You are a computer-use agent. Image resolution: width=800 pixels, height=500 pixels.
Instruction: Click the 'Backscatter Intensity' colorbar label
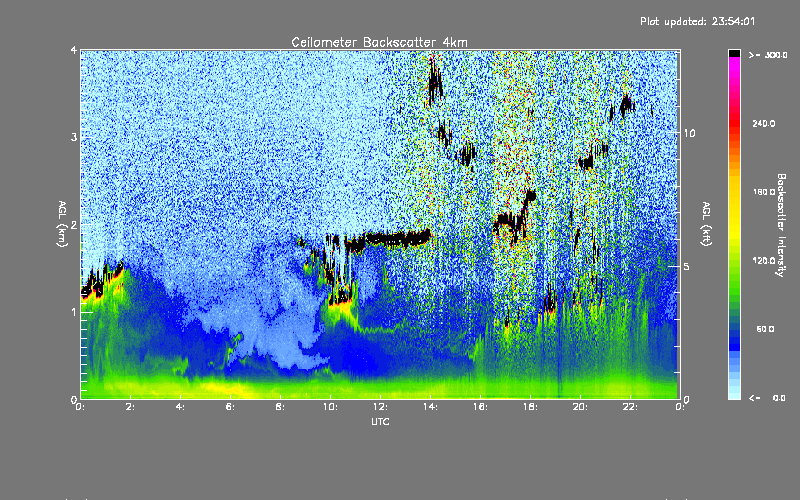click(x=781, y=225)
